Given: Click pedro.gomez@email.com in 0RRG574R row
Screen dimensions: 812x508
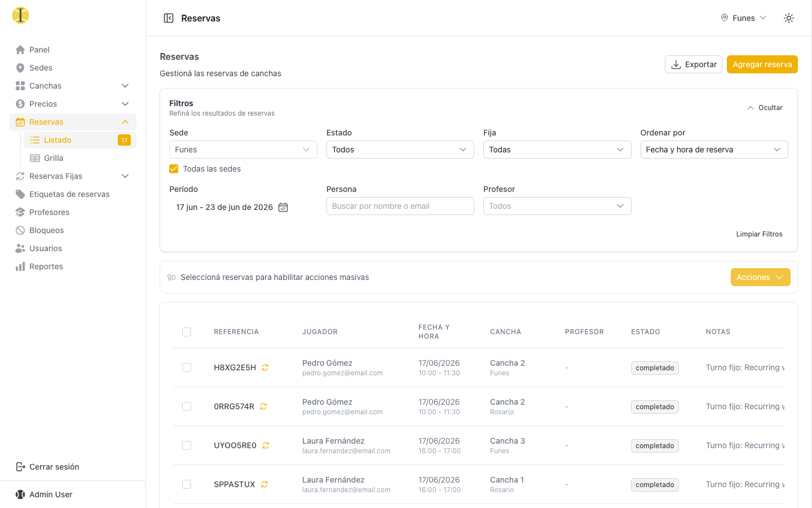Looking at the screenshot, I should click(342, 412).
